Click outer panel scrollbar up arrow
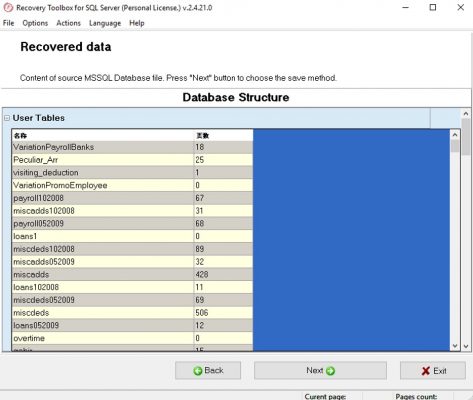This screenshot has width=473, height=400. click(466, 114)
